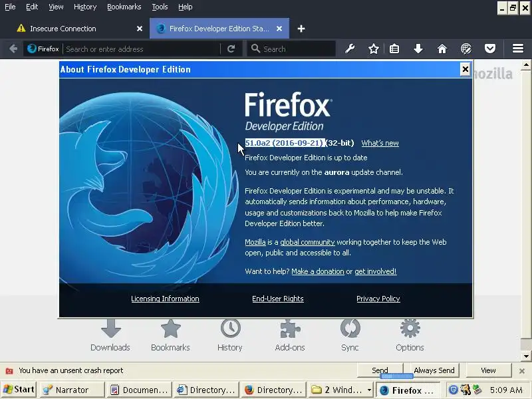Viewport: 532px width, 399px height.
Task: Open the What's new link
Action: pos(380,143)
